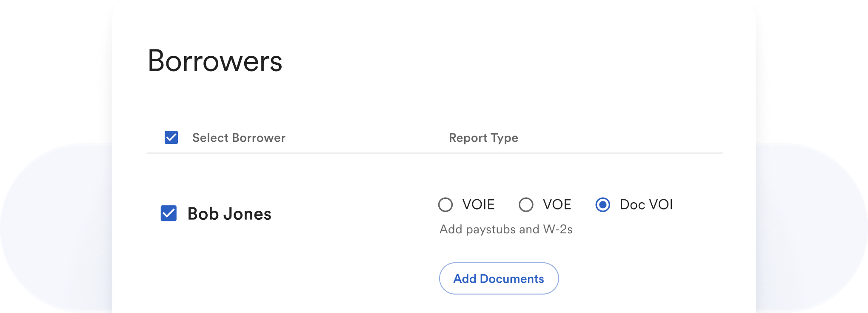Image resolution: width=868 pixels, height=313 pixels.
Task: Select the VOIE radio button
Action: pyautogui.click(x=445, y=205)
